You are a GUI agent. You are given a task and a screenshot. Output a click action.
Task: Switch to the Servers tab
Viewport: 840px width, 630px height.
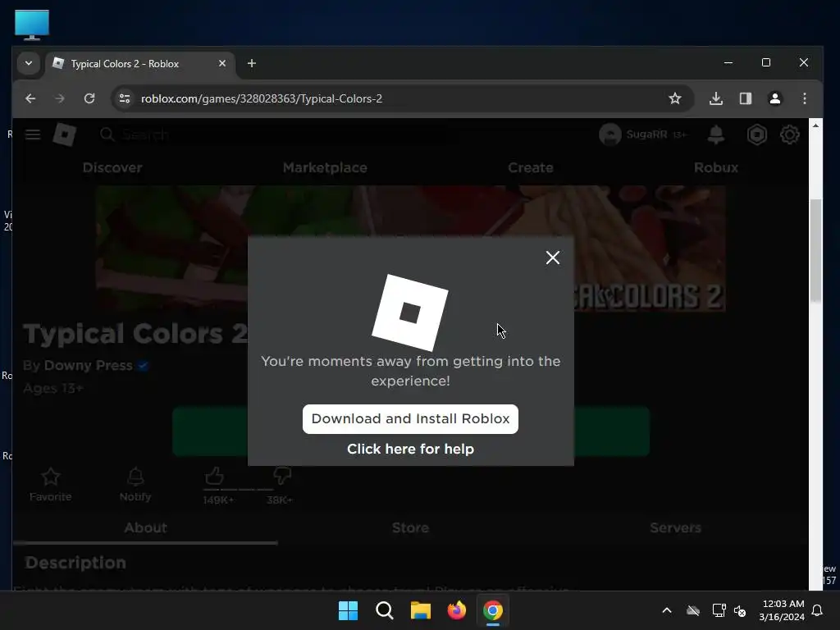click(675, 527)
